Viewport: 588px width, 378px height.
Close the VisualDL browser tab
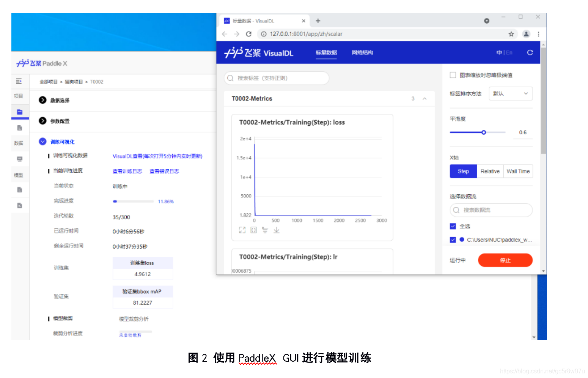click(303, 21)
